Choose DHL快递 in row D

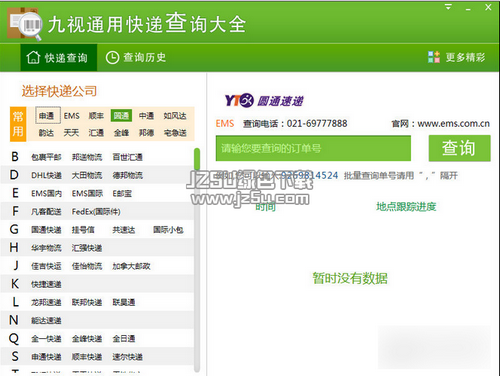tap(46, 175)
